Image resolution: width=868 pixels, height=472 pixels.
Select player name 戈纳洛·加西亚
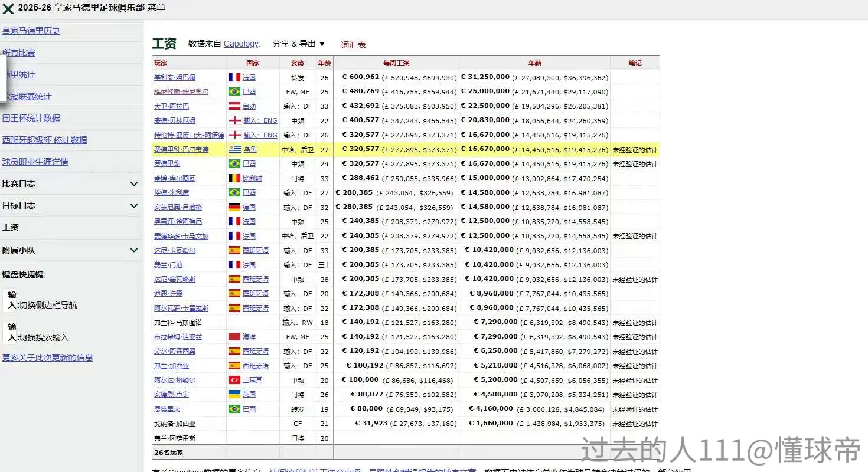coord(175,423)
